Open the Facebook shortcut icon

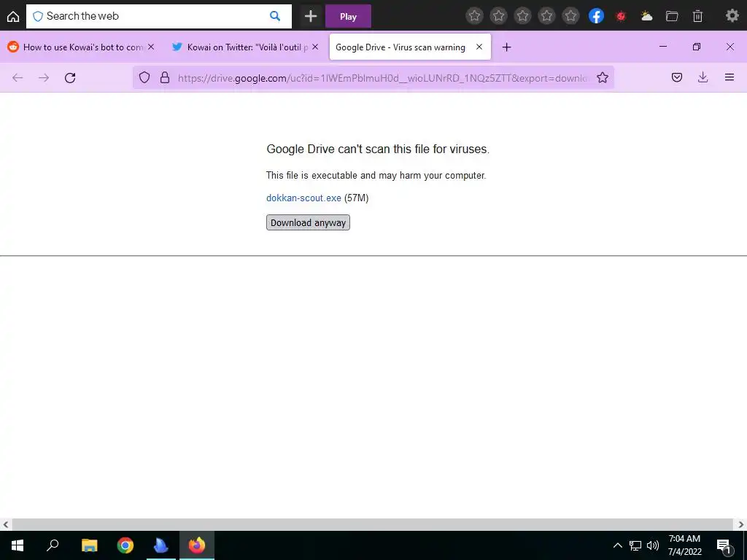tap(596, 16)
